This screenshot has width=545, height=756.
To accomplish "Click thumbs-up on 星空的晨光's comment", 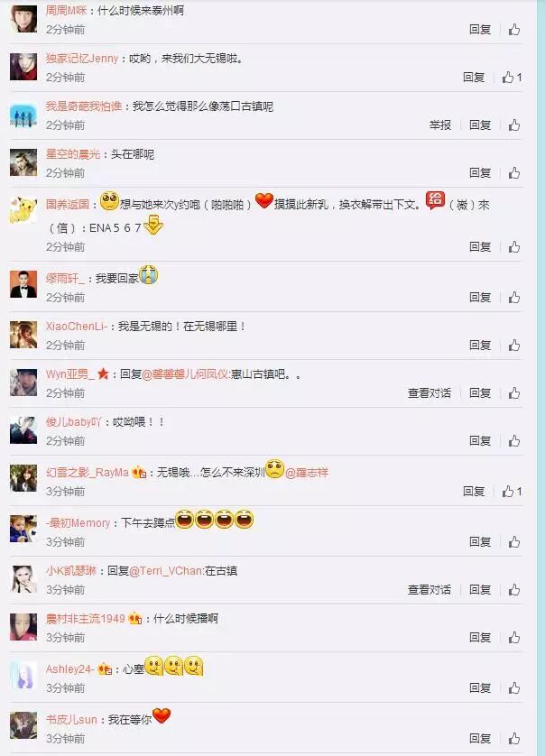I will 514,172.
